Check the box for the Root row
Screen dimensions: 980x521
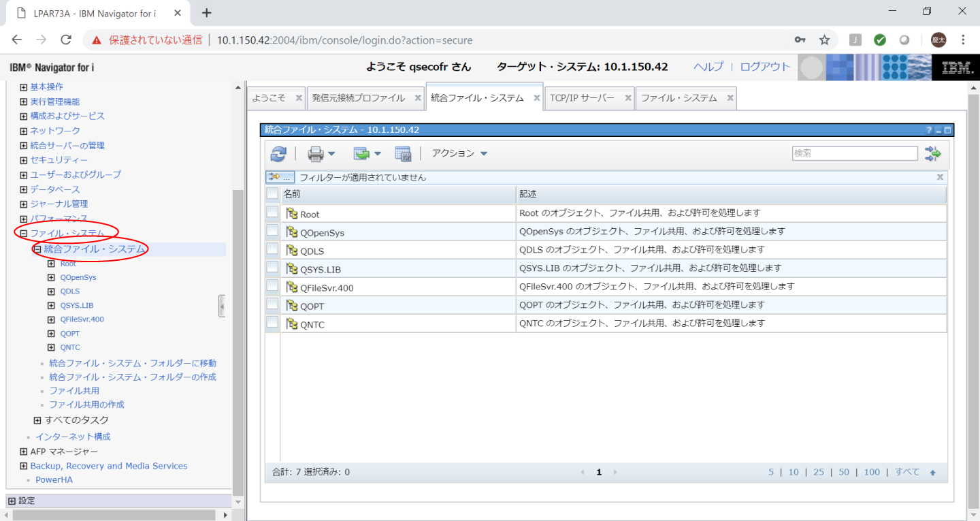pos(272,212)
